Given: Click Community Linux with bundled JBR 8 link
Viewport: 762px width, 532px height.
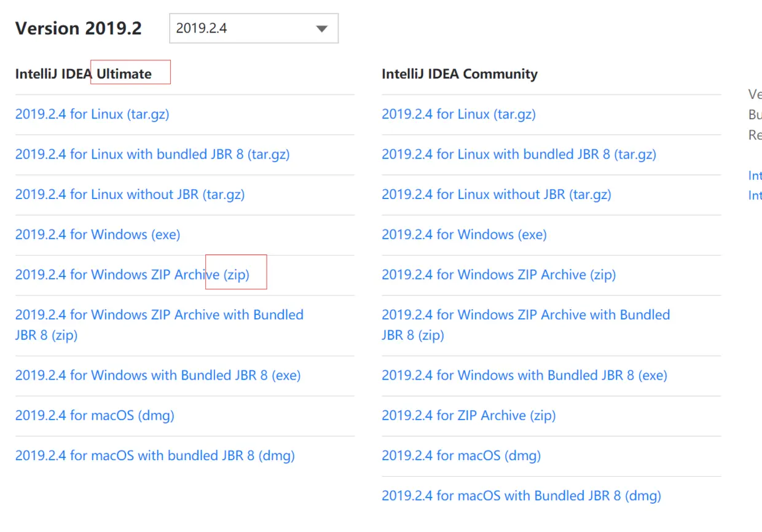Looking at the screenshot, I should 519,154.
